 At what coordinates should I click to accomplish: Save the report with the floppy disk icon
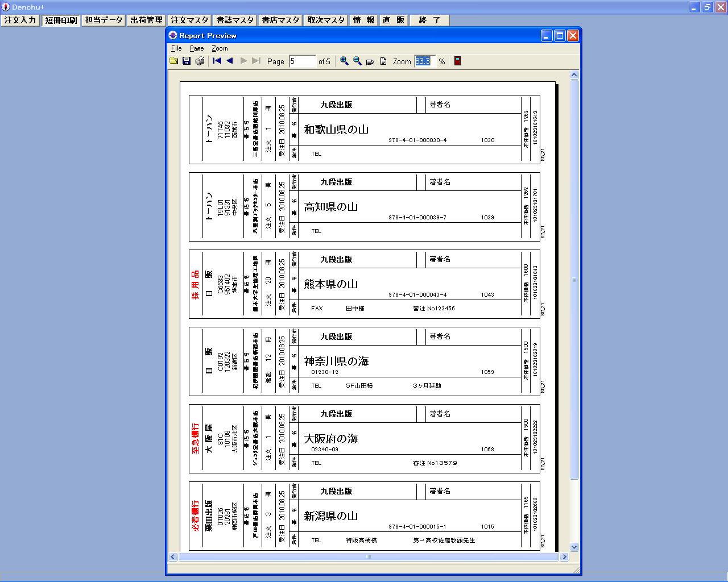pos(187,61)
